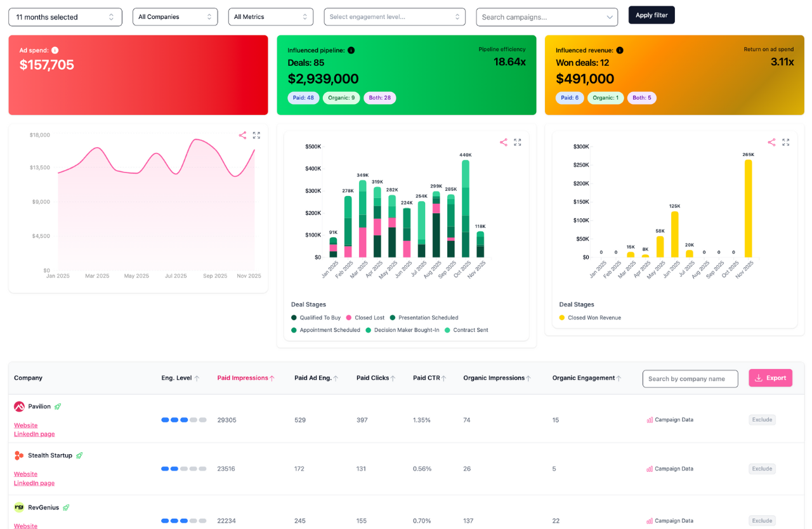Open Pavilion's LinkedIn page link

[x=34, y=434]
